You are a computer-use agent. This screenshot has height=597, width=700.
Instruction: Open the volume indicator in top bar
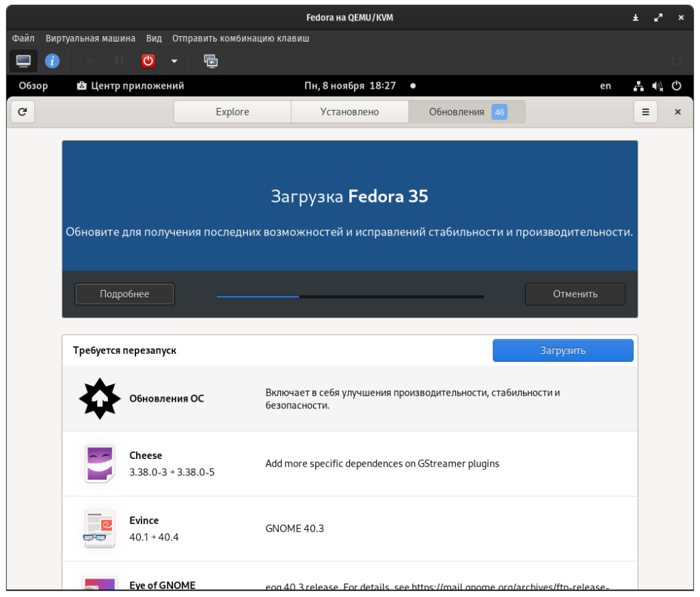click(x=657, y=86)
